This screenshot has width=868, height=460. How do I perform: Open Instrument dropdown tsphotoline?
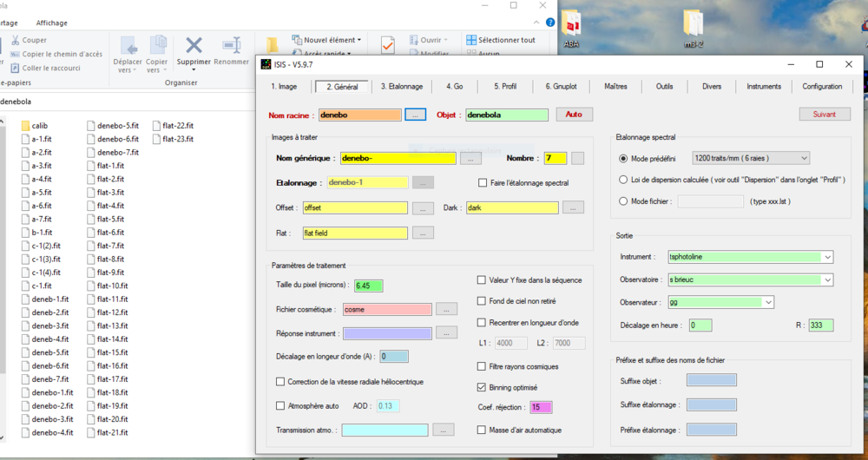coord(751,257)
